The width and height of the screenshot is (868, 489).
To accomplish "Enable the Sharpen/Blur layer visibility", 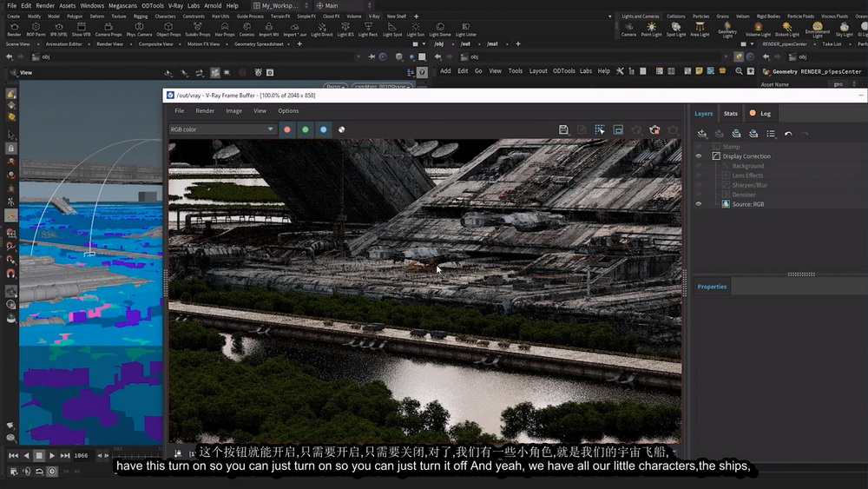I will [x=699, y=185].
